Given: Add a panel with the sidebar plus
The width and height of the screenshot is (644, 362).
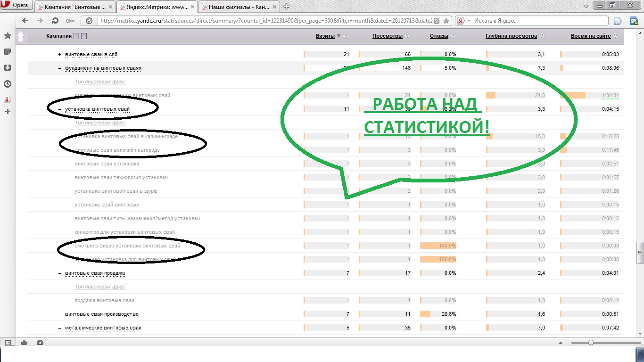Looking at the screenshot, I should tap(8, 112).
